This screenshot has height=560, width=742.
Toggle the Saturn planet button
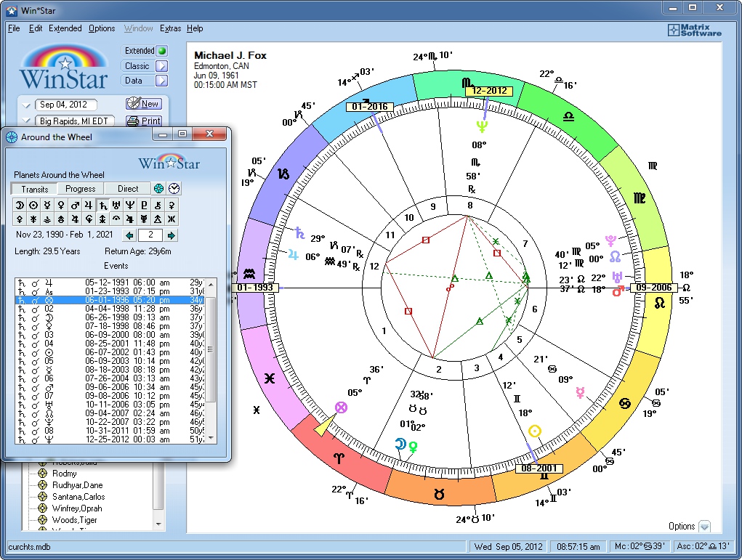(x=102, y=205)
